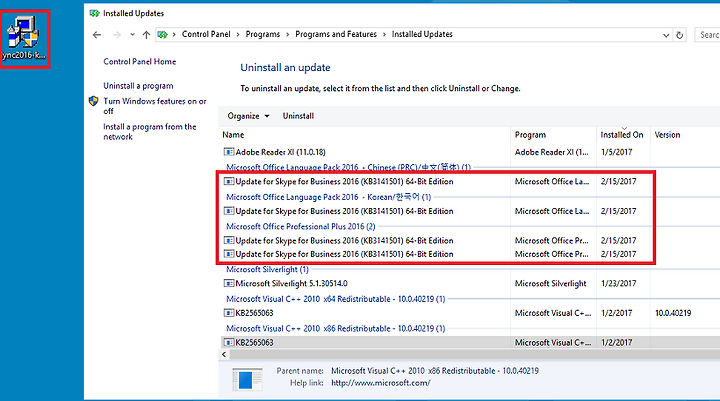Viewport: 720px width, 401px height.
Task: Open the address bar history dropdown
Action: click(666, 35)
